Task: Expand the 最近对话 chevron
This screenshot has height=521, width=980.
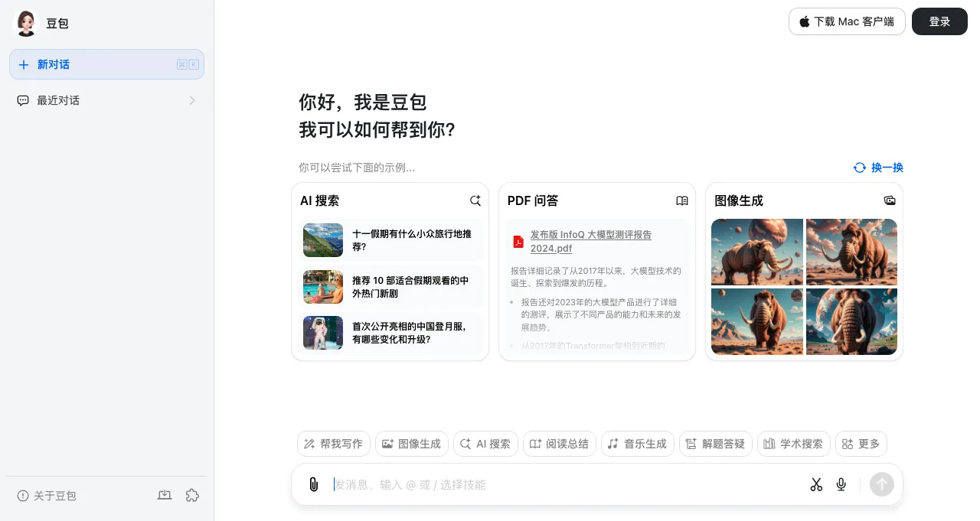Action: [191, 100]
